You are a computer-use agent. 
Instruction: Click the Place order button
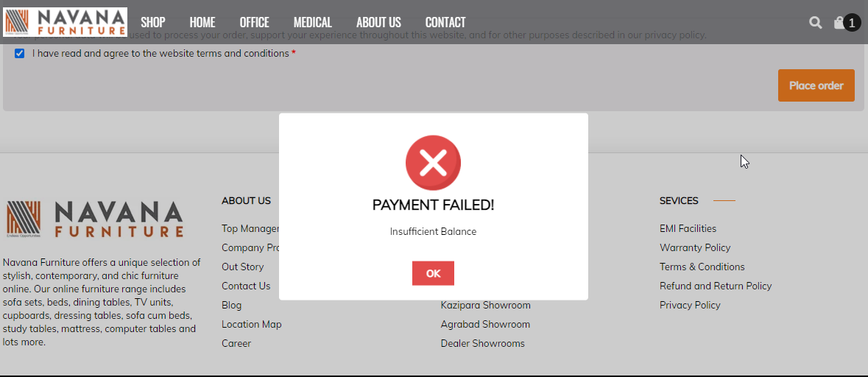pos(816,85)
